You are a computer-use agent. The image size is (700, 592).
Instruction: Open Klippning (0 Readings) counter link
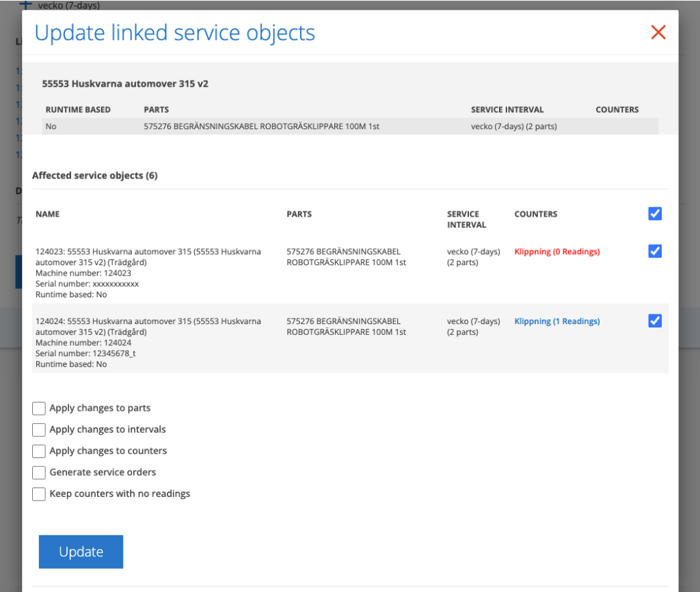click(556, 252)
